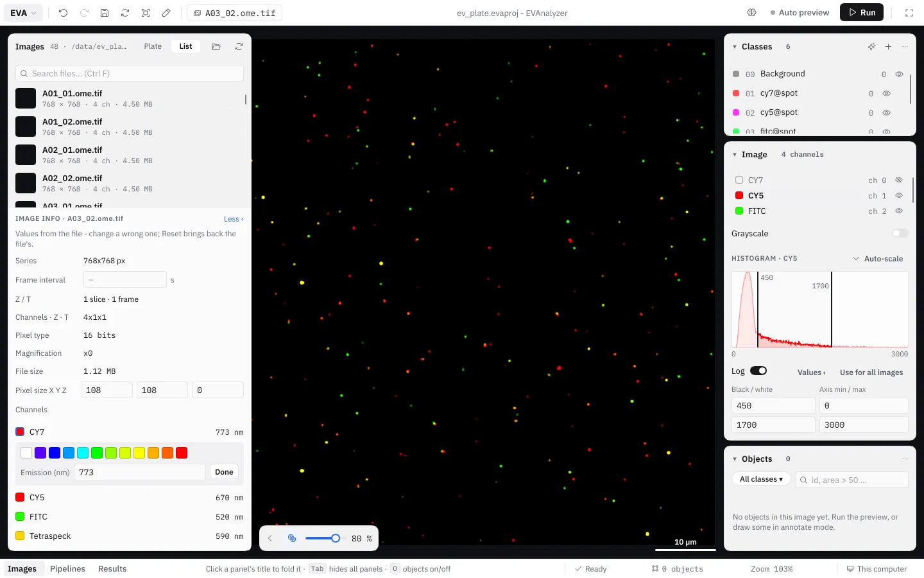Hide the cy7@spot class eye icon
The width and height of the screenshot is (924, 578).
click(886, 93)
